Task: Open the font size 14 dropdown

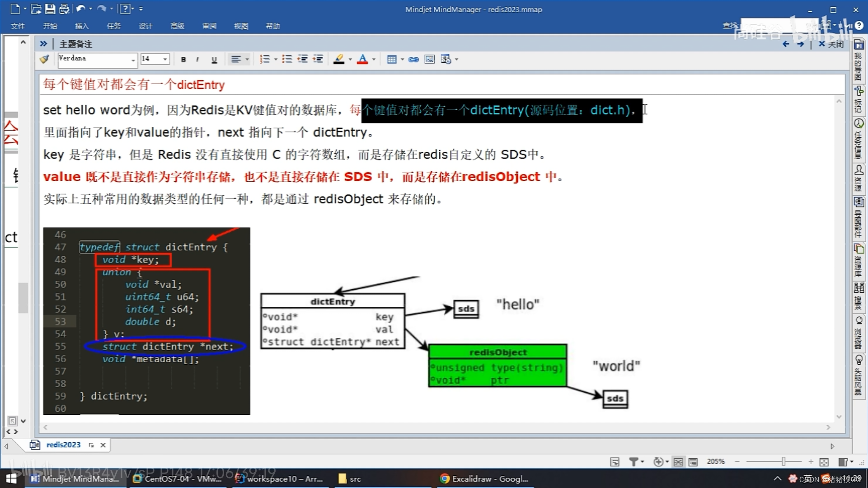Action: pos(165,59)
